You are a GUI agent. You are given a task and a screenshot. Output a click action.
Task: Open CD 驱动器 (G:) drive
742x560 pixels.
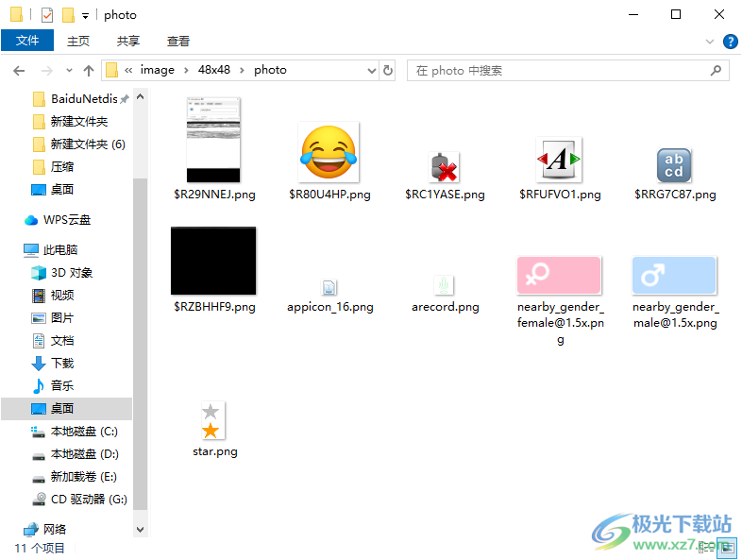(x=79, y=500)
